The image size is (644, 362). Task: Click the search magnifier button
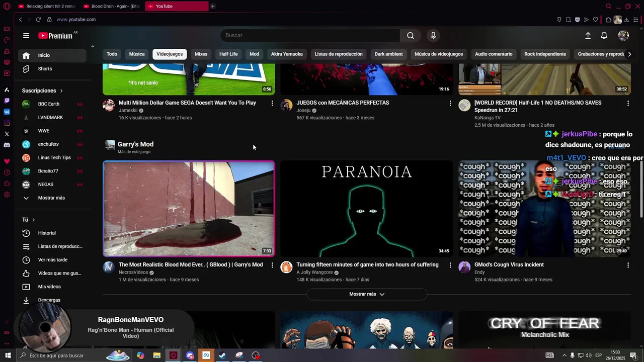point(411,36)
